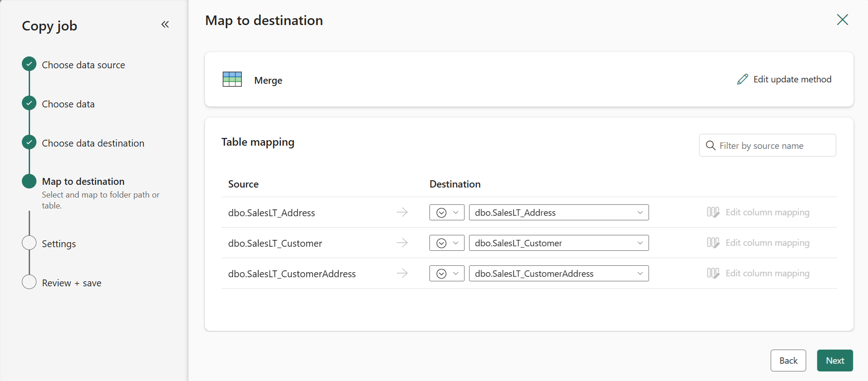Click the arrow icon beside dbo.SalesLT_Address source
This screenshot has width=868, height=381.
tap(402, 213)
